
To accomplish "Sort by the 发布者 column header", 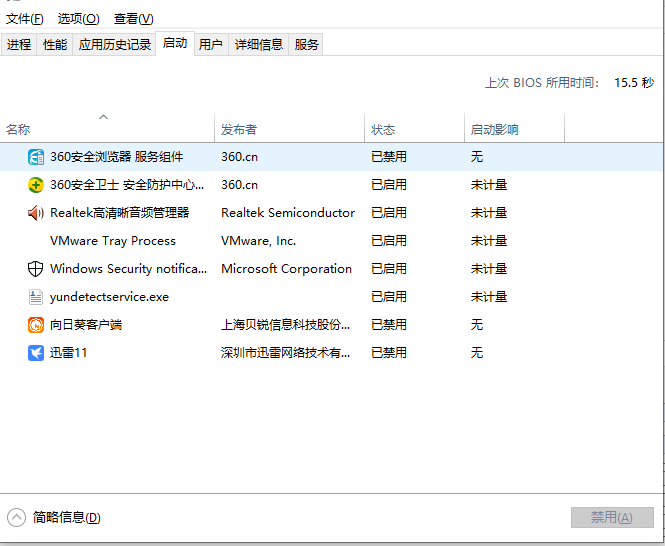I will (290, 129).
